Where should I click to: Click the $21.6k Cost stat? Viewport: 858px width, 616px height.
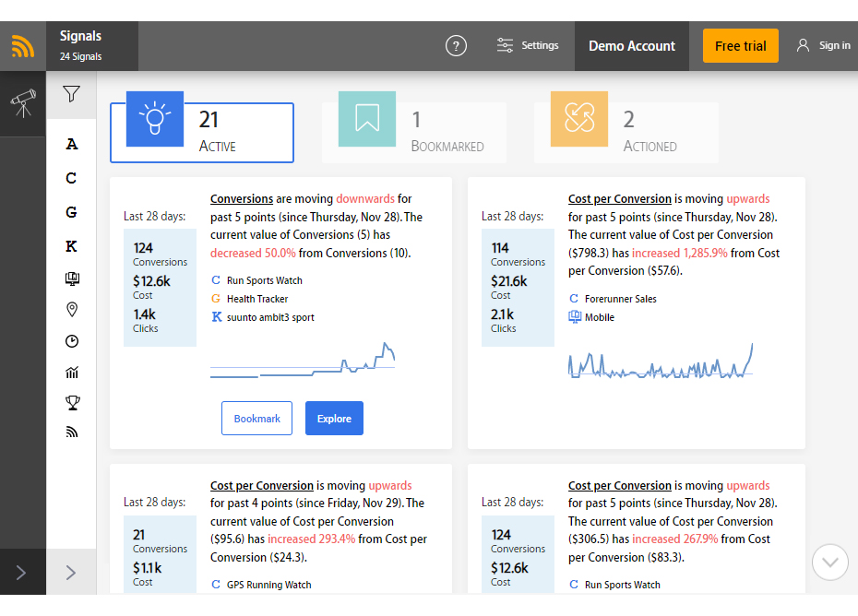[x=509, y=287]
